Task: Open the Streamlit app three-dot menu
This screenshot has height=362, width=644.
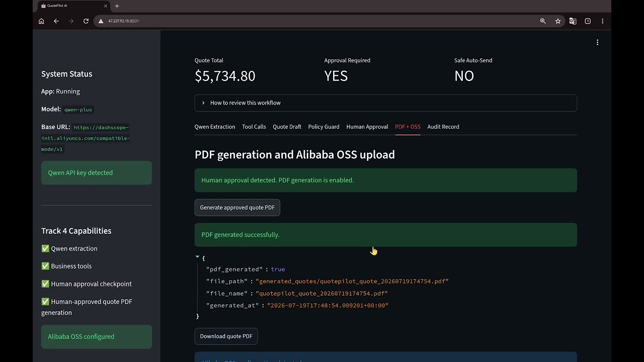Action: 597,43
